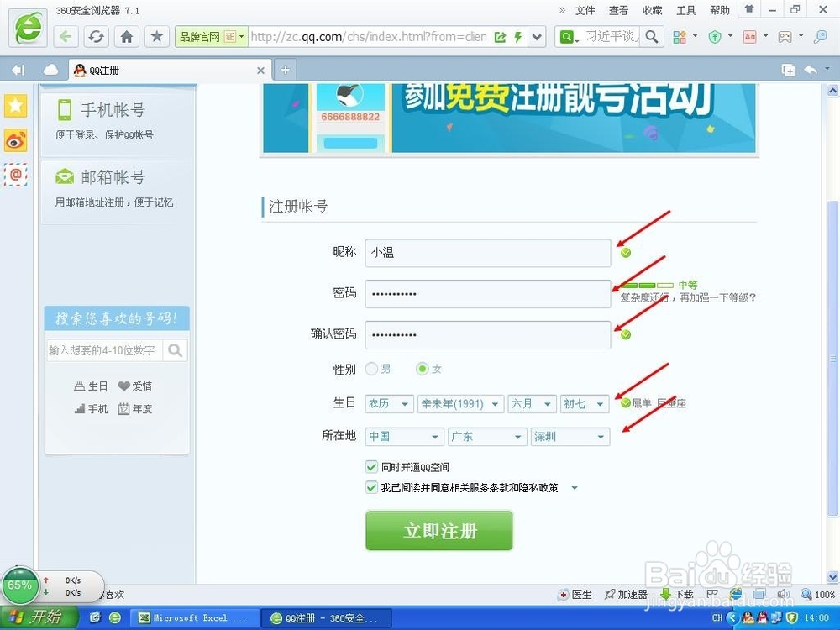Open the 中国 country dropdown
Viewport: 840px width, 630px height.
click(405, 437)
